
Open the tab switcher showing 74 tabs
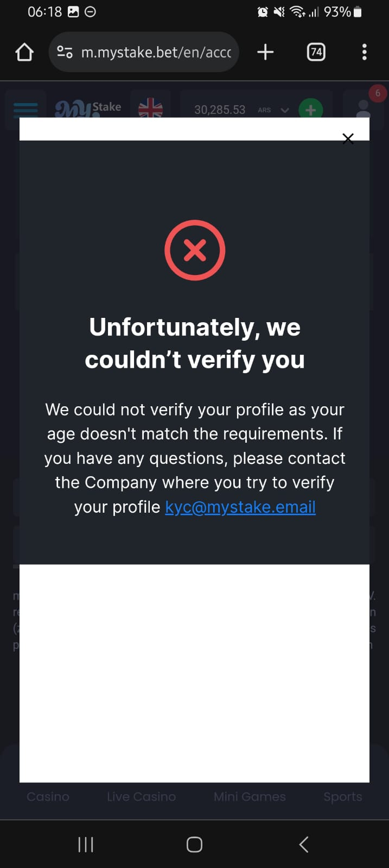point(316,52)
